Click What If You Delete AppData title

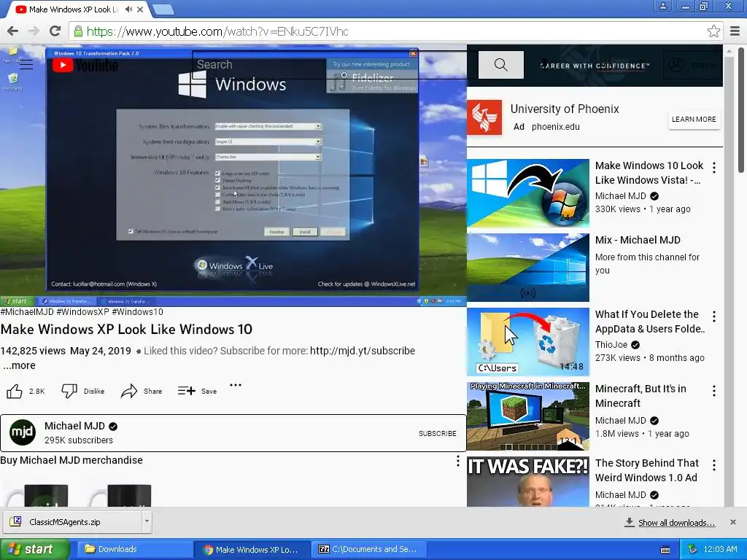650,322
